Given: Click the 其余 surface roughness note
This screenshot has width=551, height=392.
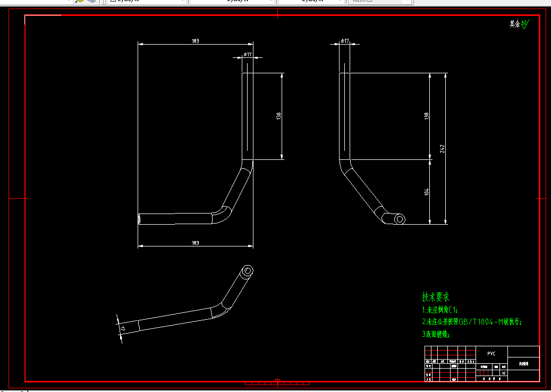Looking at the screenshot, I should click(519, 24).
